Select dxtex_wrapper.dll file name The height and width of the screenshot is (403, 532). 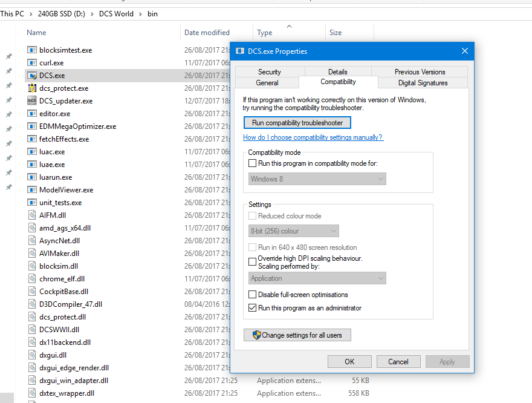67,393
